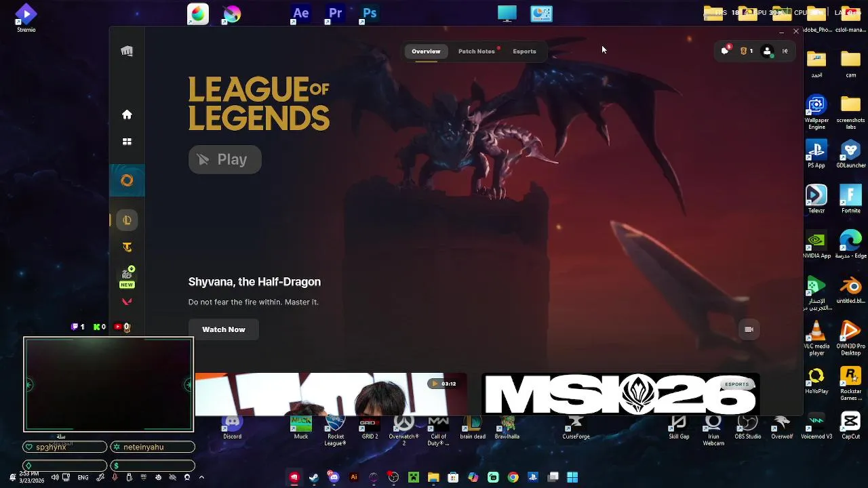The width and height of the screenshot is (868, 488).
Task: Open HoYoPlay desktop shortcut
Action: (816, 381)
